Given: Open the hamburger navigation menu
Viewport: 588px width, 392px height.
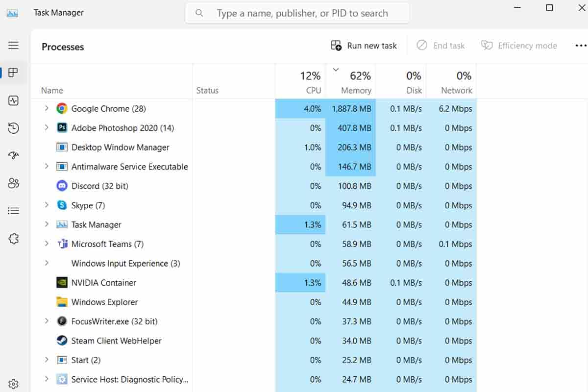Looking at the screenshot, I should click(x=13, y=45).
